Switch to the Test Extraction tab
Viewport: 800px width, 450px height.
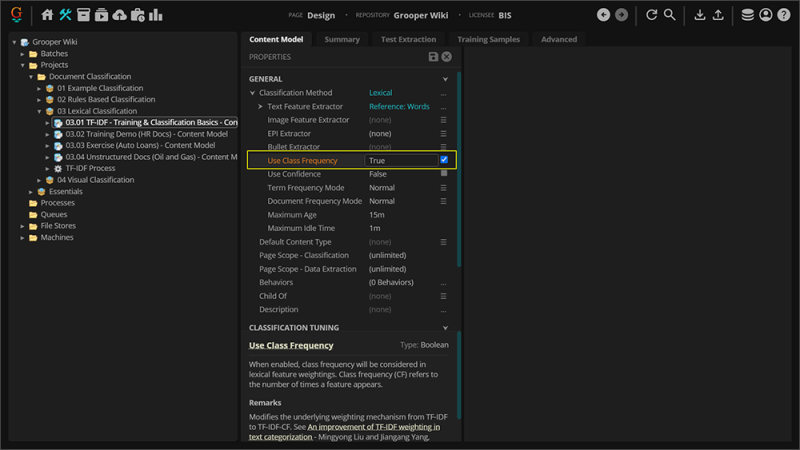[408, 39]
